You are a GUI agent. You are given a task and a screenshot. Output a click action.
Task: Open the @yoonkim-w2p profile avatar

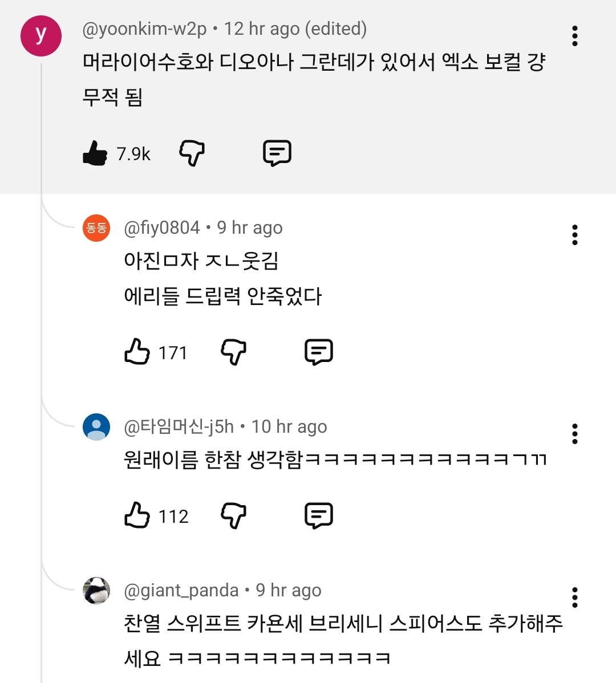[x=41, y=36]
